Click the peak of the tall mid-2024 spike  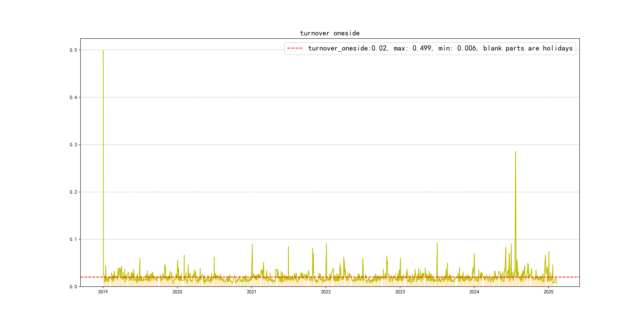coord(516,151)
